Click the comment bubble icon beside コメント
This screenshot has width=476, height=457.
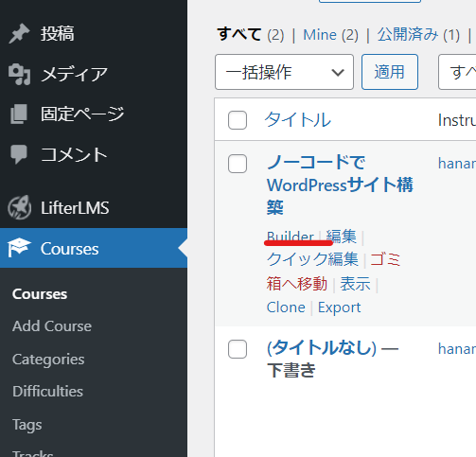click(x=19, y=154)
